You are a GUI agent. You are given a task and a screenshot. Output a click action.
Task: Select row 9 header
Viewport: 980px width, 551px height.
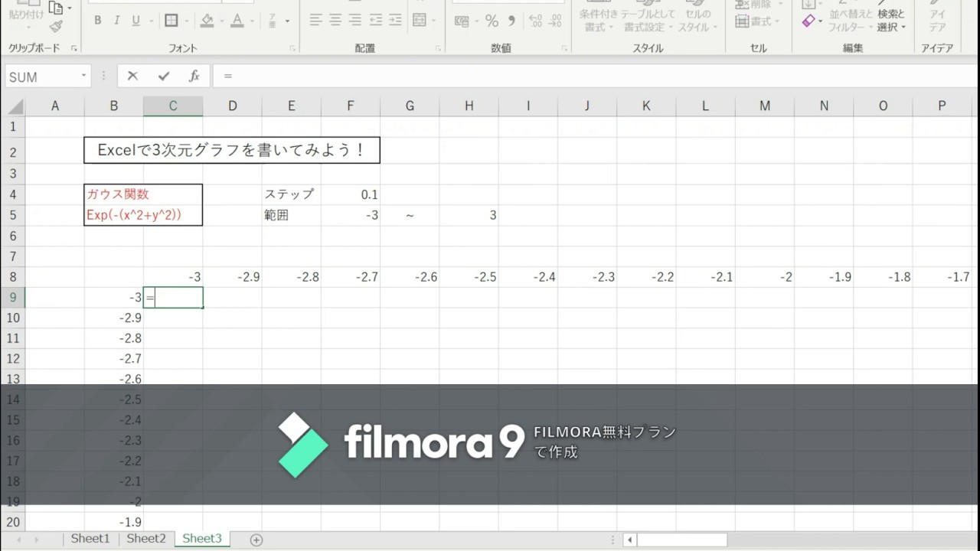(x=12, y=298)
